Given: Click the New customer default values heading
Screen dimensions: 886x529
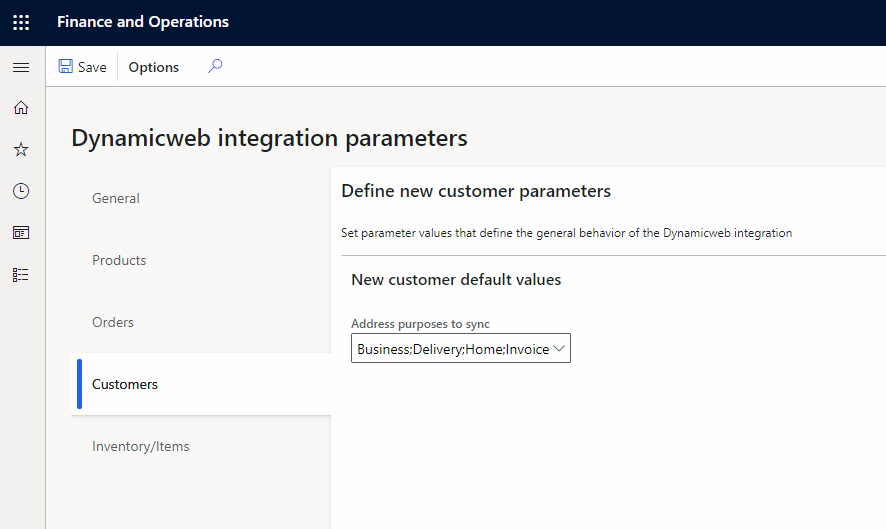Looking at the screenshot, I should coord(456,280).
